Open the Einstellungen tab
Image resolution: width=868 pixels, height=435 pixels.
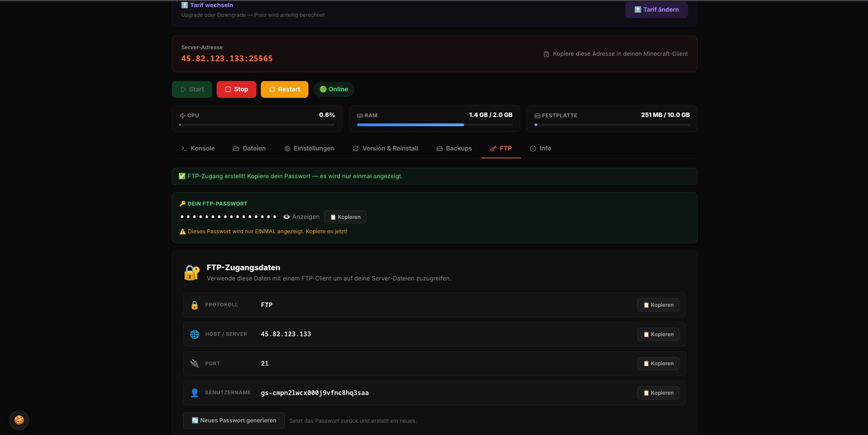[x=309, y=148]
